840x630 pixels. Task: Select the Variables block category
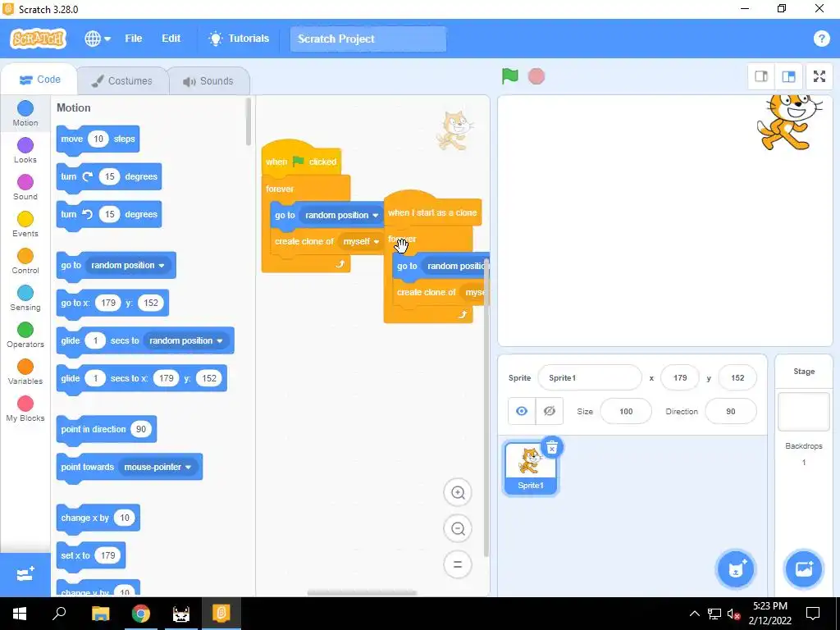tap(25, 372)
